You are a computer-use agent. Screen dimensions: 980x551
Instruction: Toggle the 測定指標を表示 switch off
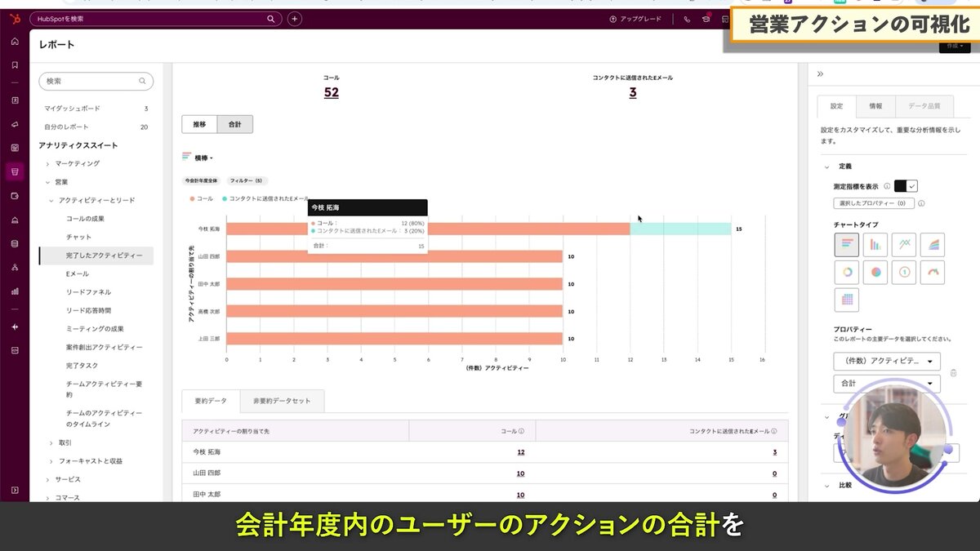[902, 186]
